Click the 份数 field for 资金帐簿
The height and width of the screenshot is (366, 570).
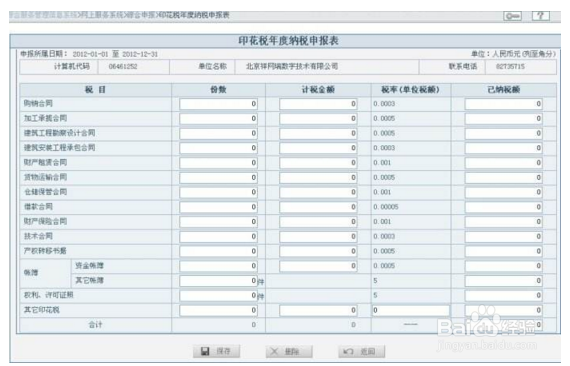click(x=218, y=266)
